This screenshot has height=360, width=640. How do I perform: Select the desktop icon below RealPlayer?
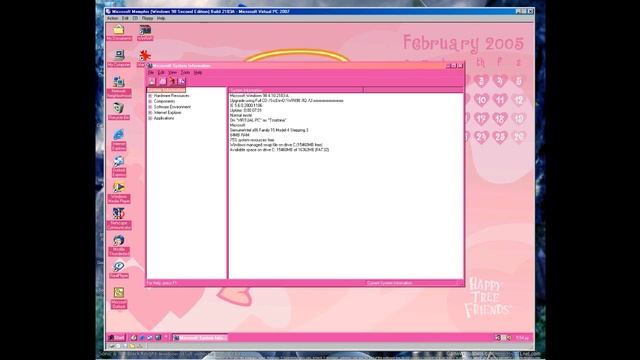pyautogui.click(x=119, y=299)
